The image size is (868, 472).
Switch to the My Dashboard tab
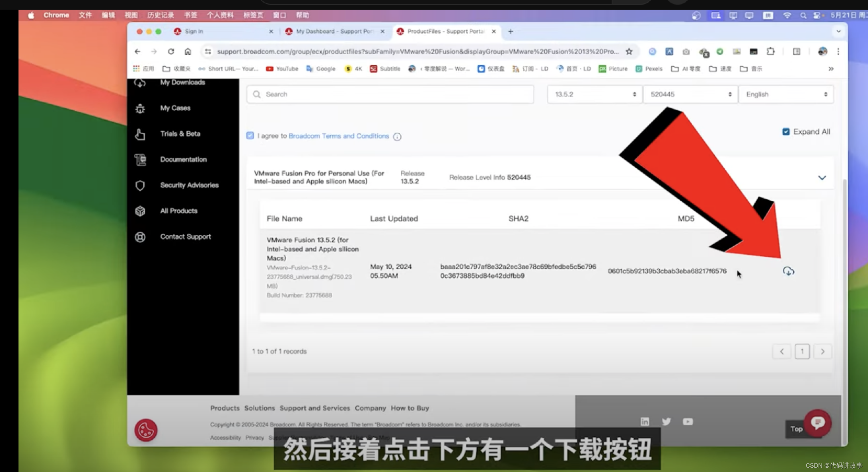(335, 31)
